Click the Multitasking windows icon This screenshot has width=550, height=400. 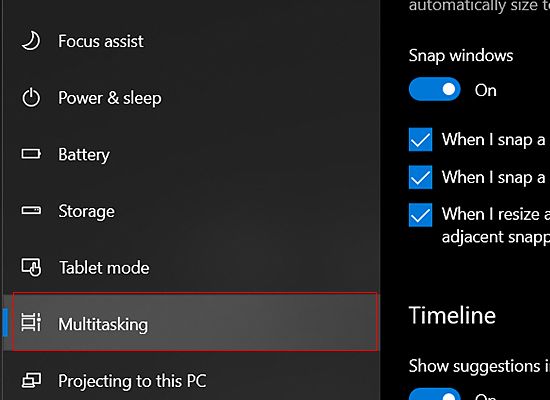[x=31, y=322]
